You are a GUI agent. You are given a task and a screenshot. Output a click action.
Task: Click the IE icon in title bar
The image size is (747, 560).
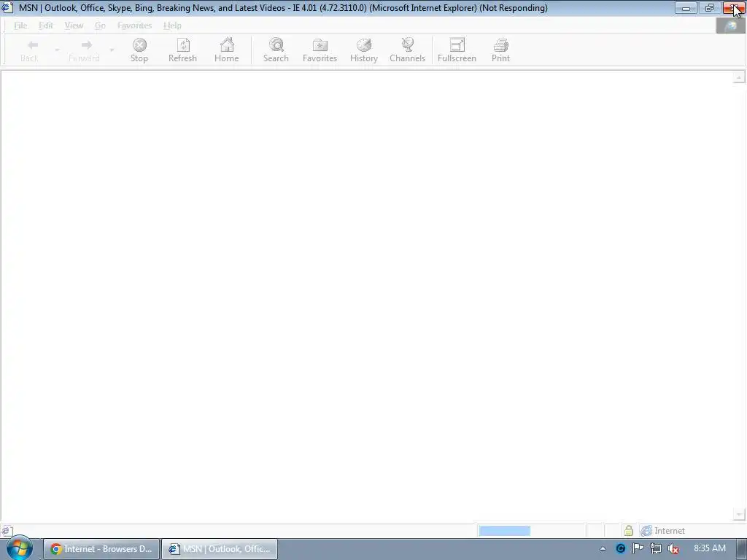click(7, 7)
